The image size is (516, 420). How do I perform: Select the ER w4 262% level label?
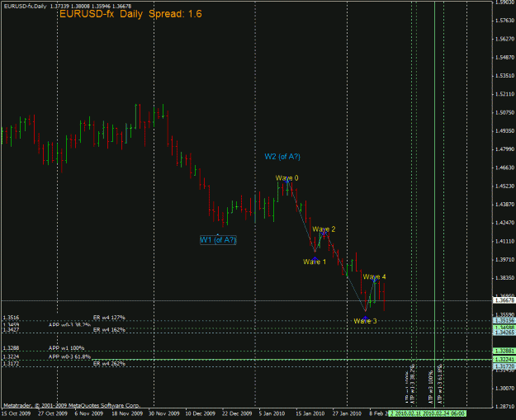click(x=109, y=363)
